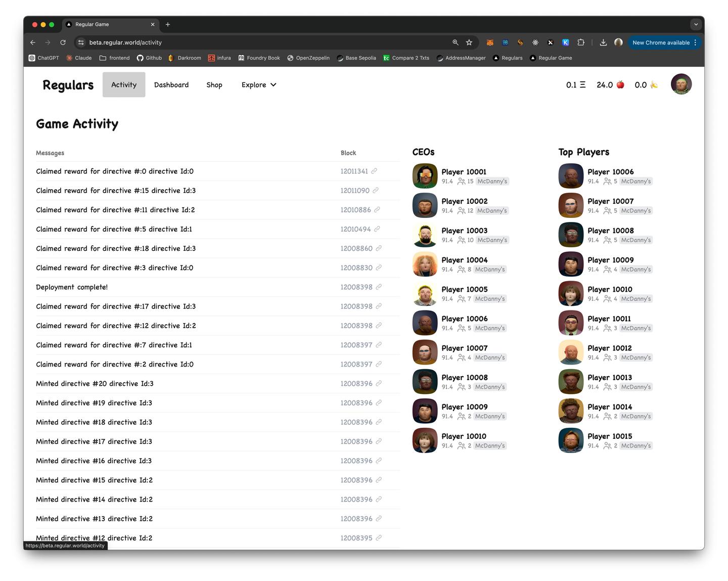Click the link icon beside block 12010886

(x=377, y=210)
